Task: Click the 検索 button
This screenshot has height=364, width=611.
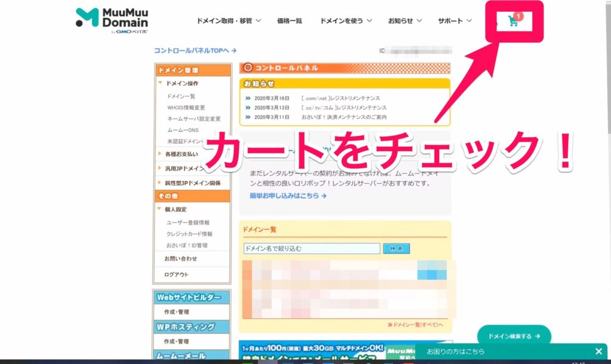Action: 396,249
